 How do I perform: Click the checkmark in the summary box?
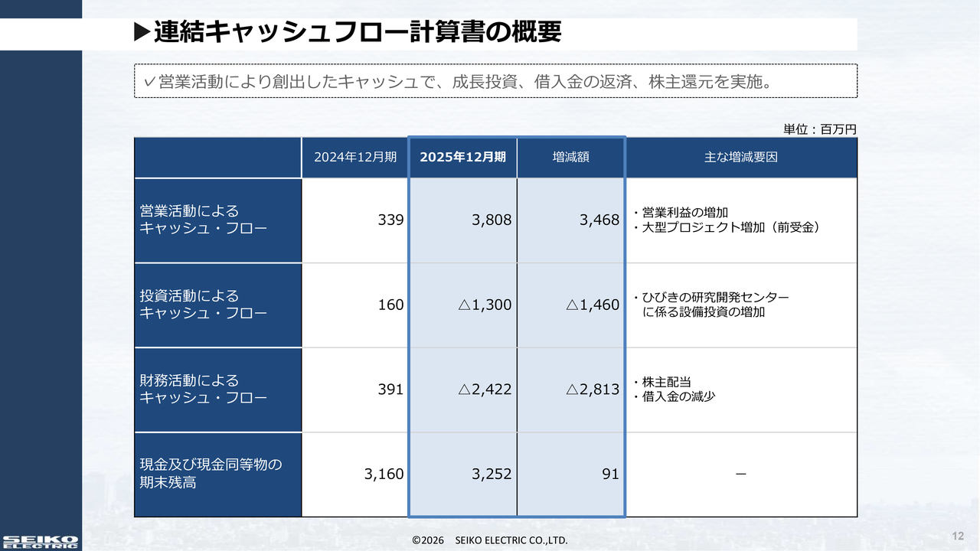click(x=149, y=81)
